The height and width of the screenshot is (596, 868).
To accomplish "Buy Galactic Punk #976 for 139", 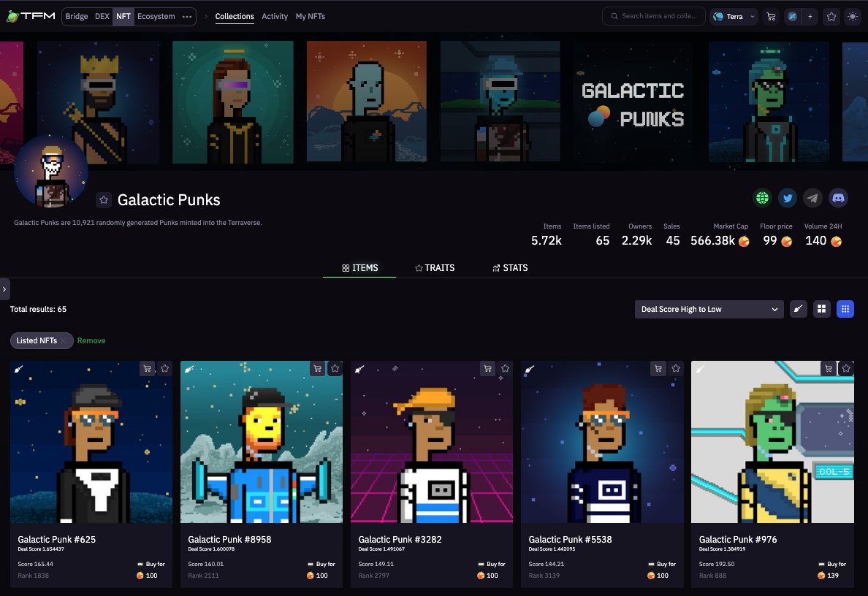I will pos(832,570).
